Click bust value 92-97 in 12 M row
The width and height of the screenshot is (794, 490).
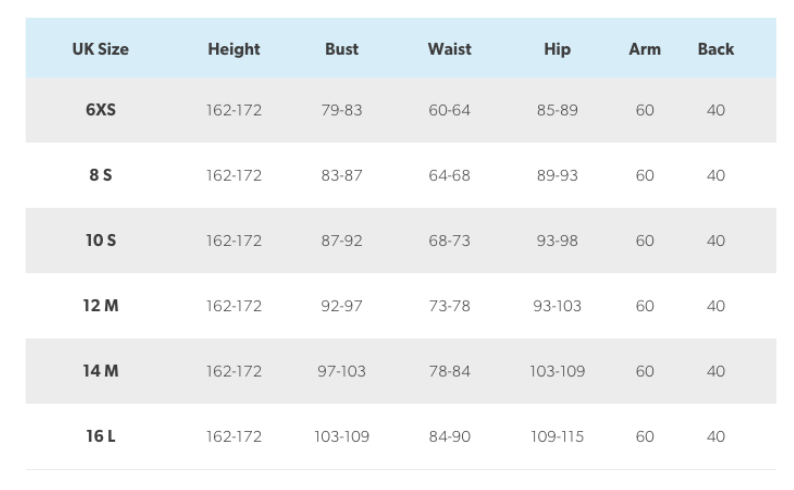coord(342,306)
